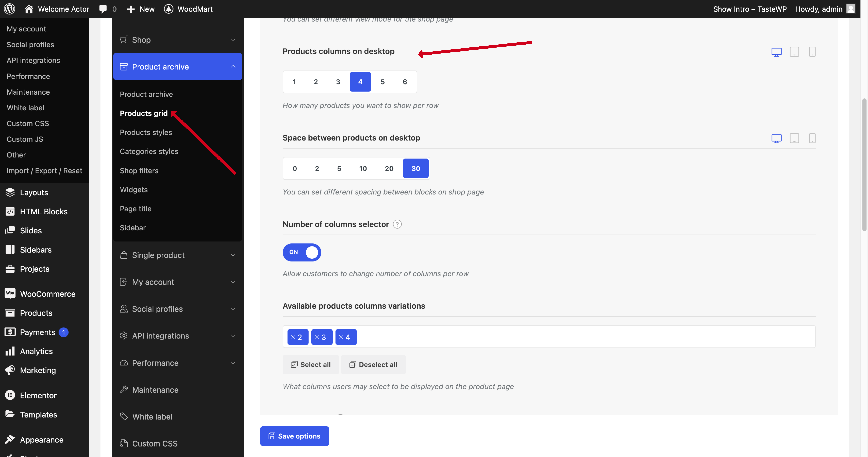868x457 pixels.
Task: Click help icon beside Number of columns selector
Action: [x=397, y=224]
